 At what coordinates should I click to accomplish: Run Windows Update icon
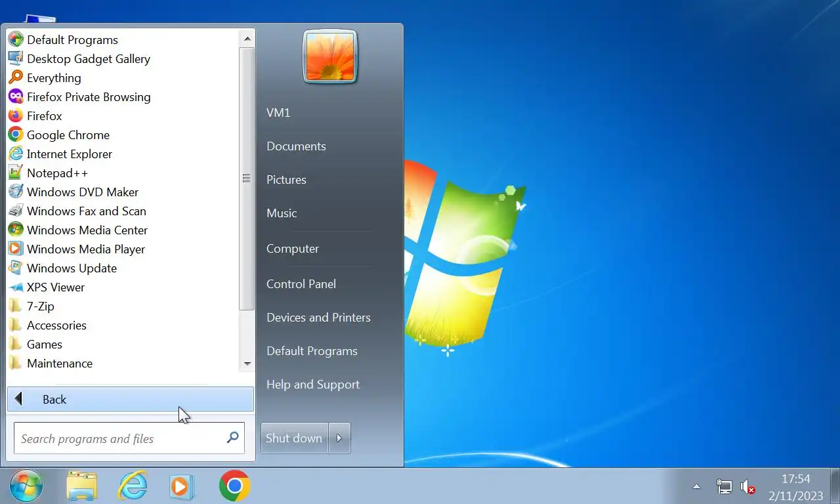pyautogui.click(x=16, y=268)
